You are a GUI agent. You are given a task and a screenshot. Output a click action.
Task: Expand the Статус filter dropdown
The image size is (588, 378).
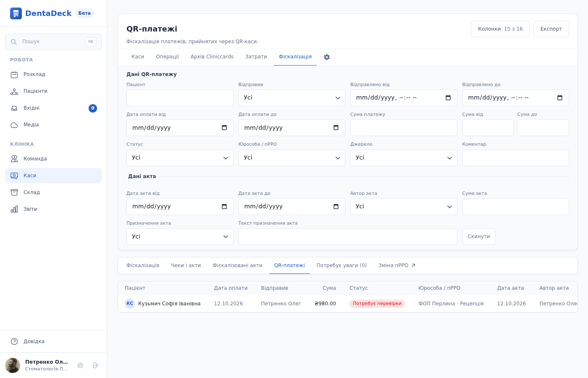click(180, 158)
